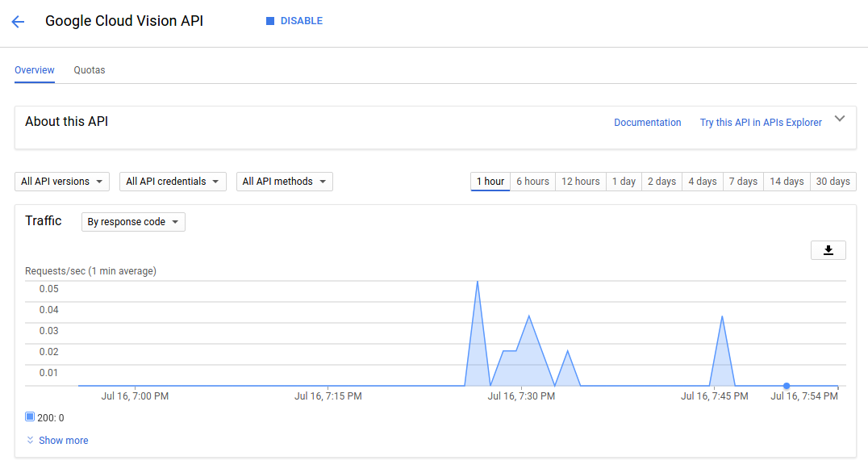Click the back arrow icon
This screenshot has width=868, height=473.
18,22
